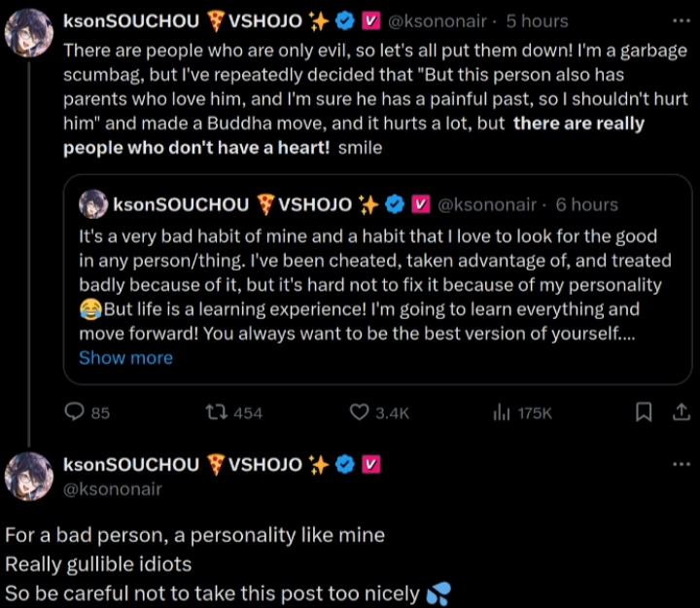Viewport: 700px width, 608px height.
Task: Open the 5 hours timestamp link
Action: (538, 20)
